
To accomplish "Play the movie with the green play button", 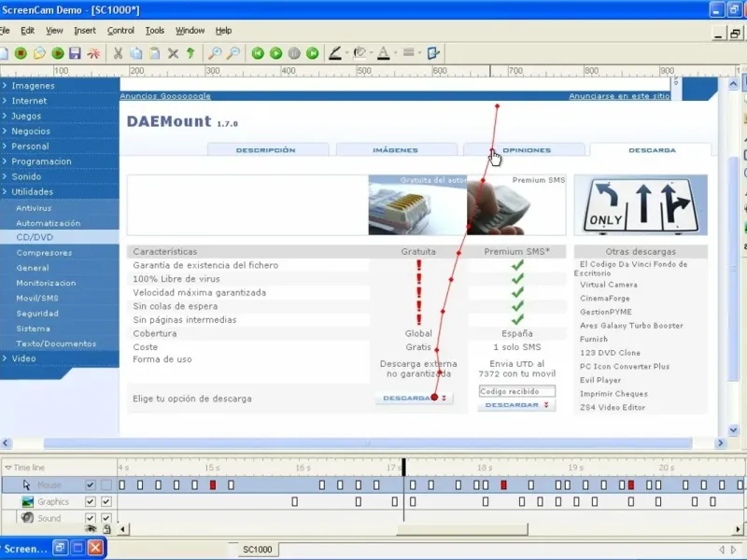I will tap(275, 53).
